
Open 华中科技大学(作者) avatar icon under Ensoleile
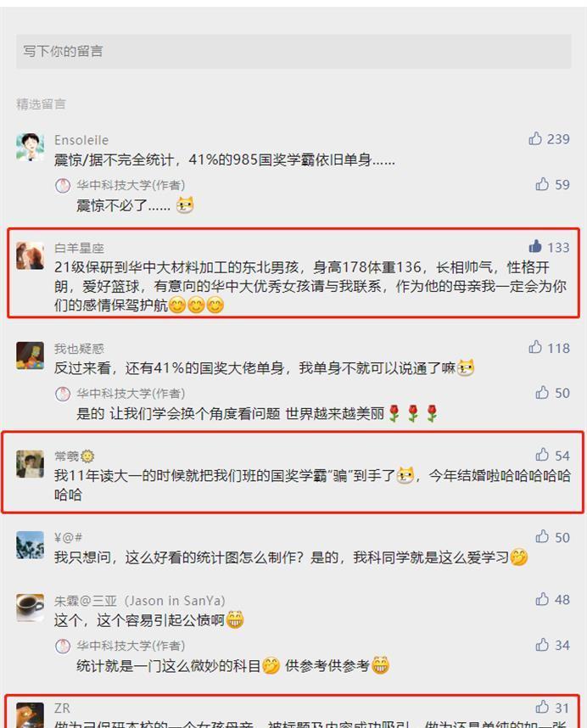point(63,185)
